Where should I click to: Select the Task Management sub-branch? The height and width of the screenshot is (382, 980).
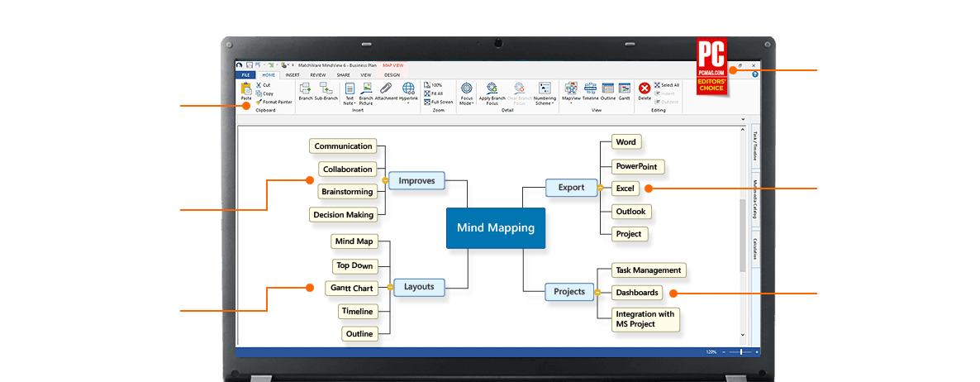tap(648, 270)
